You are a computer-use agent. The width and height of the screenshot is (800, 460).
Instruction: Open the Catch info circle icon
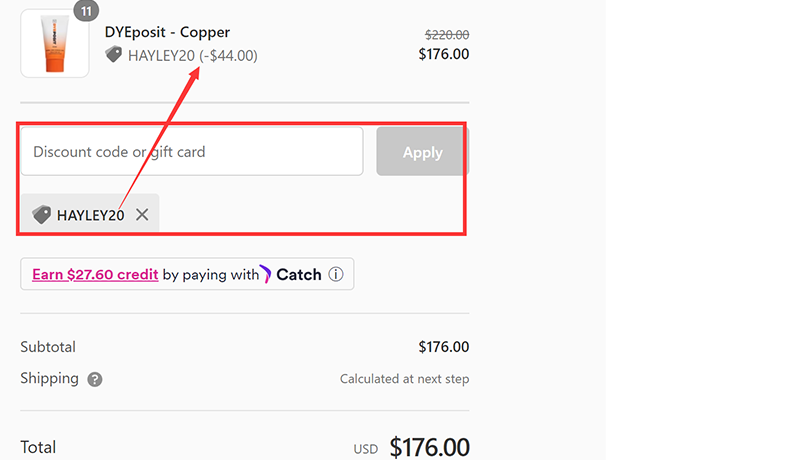click(x=336, y=274)
